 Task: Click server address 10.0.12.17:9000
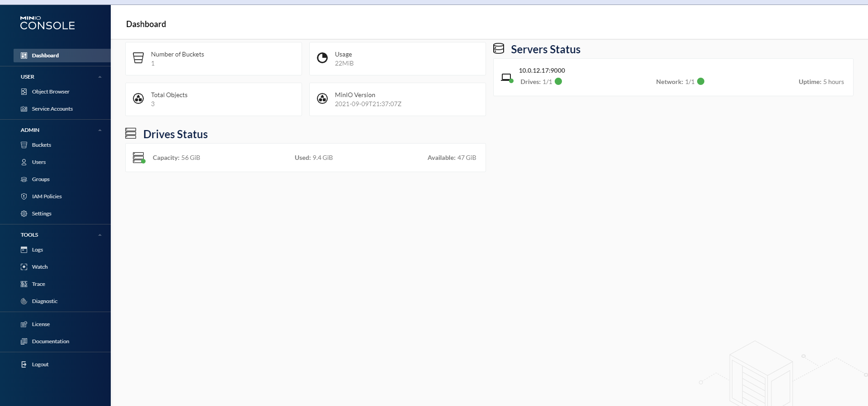542,70
